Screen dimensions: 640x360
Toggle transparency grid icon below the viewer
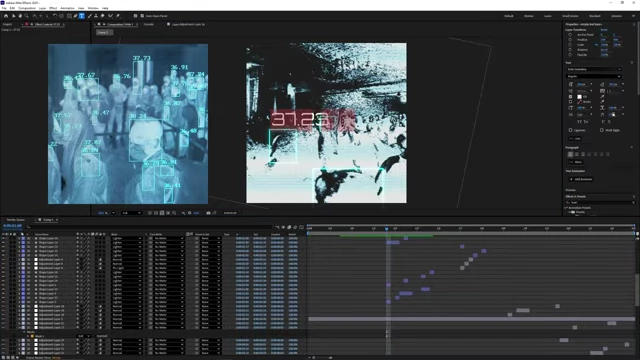pos(156,213)
